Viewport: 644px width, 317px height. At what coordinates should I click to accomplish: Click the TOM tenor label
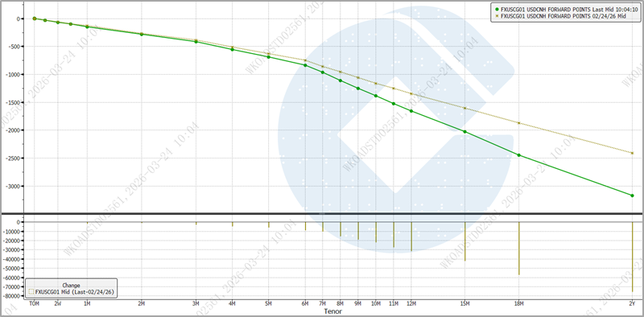click(34, 304)
